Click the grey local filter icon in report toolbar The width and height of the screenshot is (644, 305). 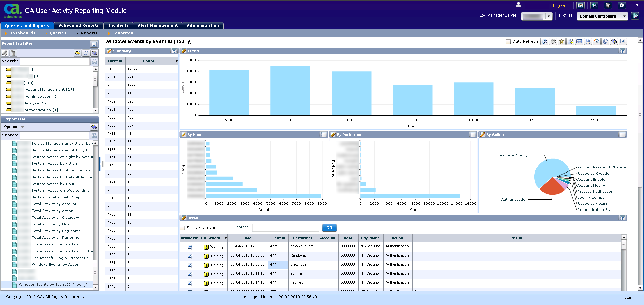point(553,41)
